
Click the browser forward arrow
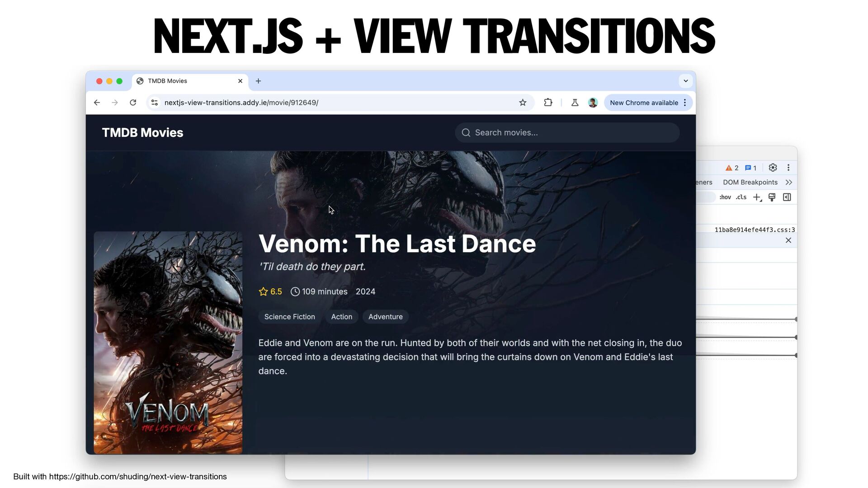pos(115,103)
